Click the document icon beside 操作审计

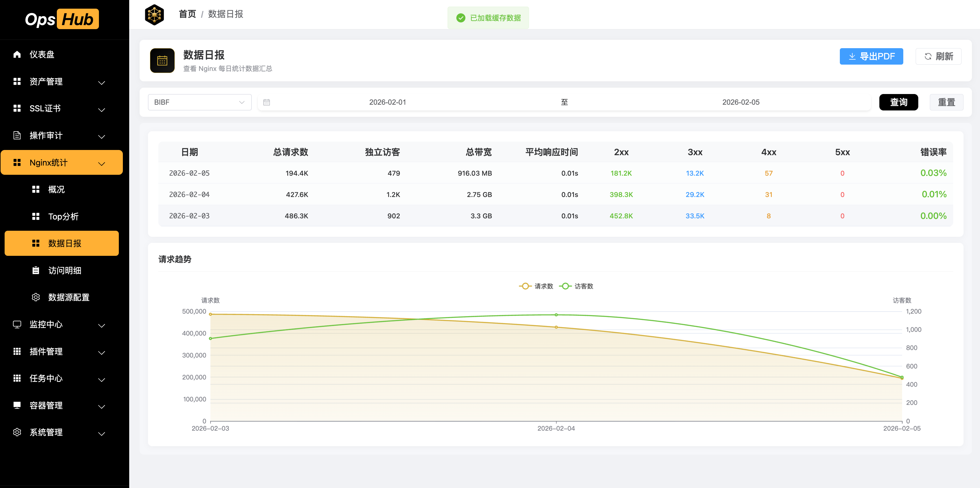[x=17, y=135]
